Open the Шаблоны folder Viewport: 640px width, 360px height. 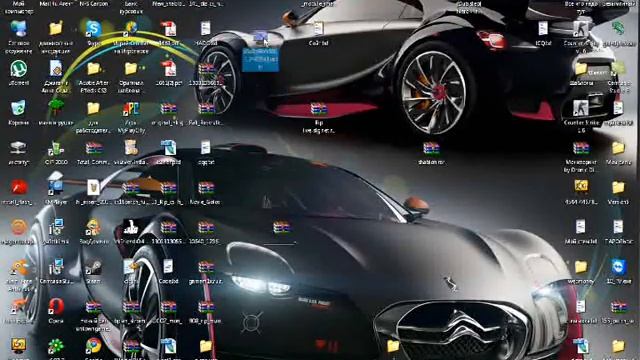click(581, 69)
